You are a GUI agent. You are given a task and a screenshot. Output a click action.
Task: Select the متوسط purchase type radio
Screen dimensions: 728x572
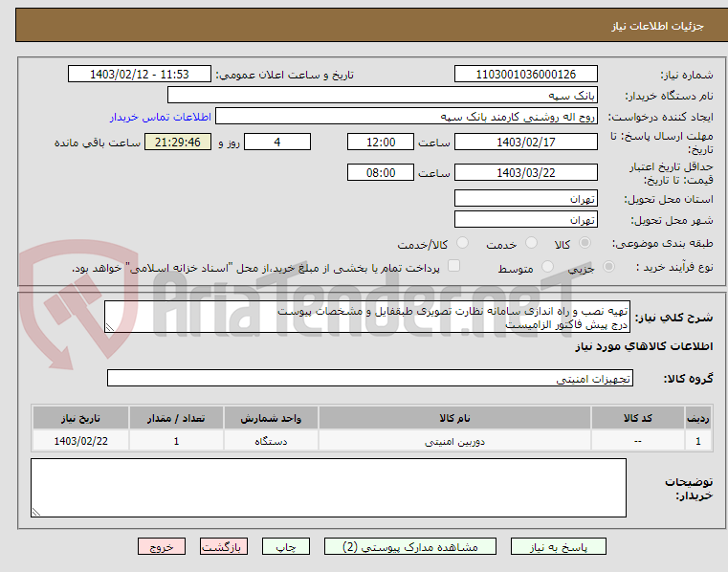click(548, 267)
